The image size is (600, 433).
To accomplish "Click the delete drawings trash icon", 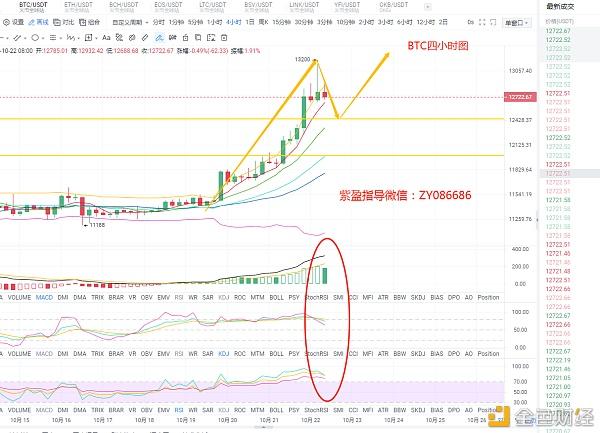I will pyautogui.click(x=224, y=37).
